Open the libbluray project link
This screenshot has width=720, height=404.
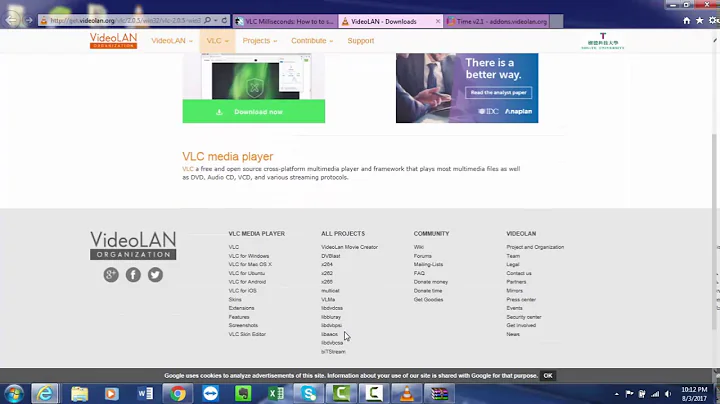(331, 317)
